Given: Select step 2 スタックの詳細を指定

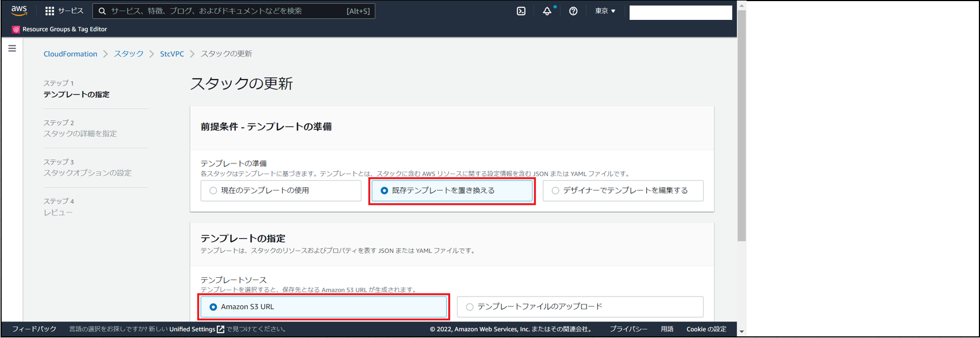Looking at the screenshot, I should 80,134.
